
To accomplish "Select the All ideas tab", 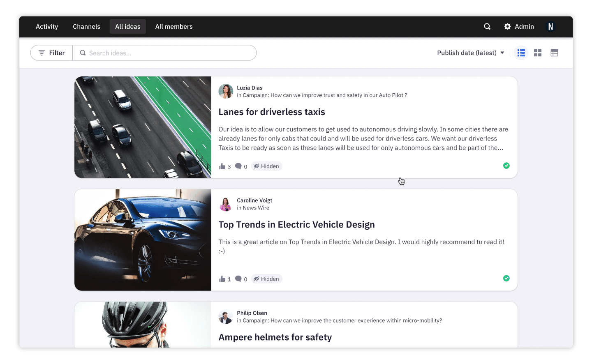I will (128, 26).
